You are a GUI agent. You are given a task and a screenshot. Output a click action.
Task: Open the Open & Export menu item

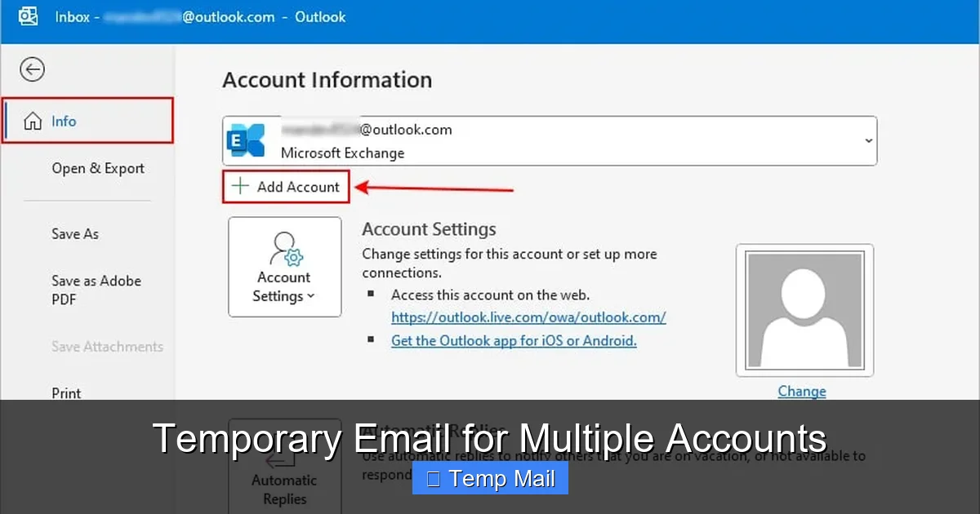[x=98, y=168]
